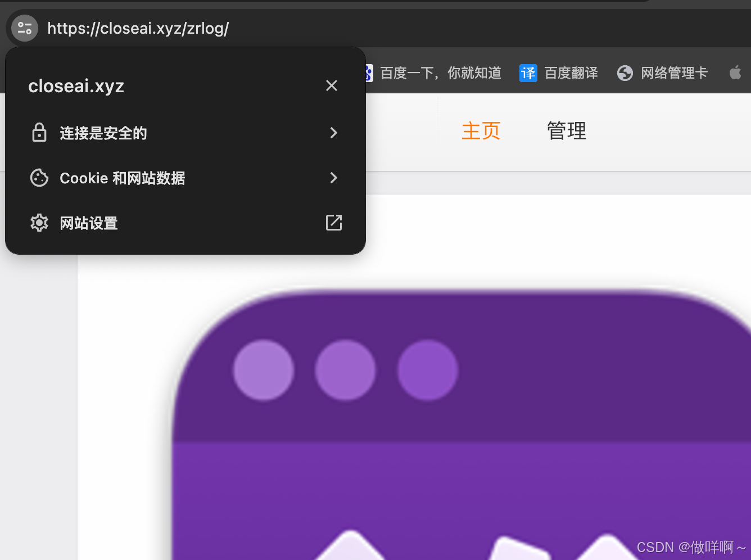
Task: Expand the chevron next to 连接是安全的
Action: click(334, 133)
